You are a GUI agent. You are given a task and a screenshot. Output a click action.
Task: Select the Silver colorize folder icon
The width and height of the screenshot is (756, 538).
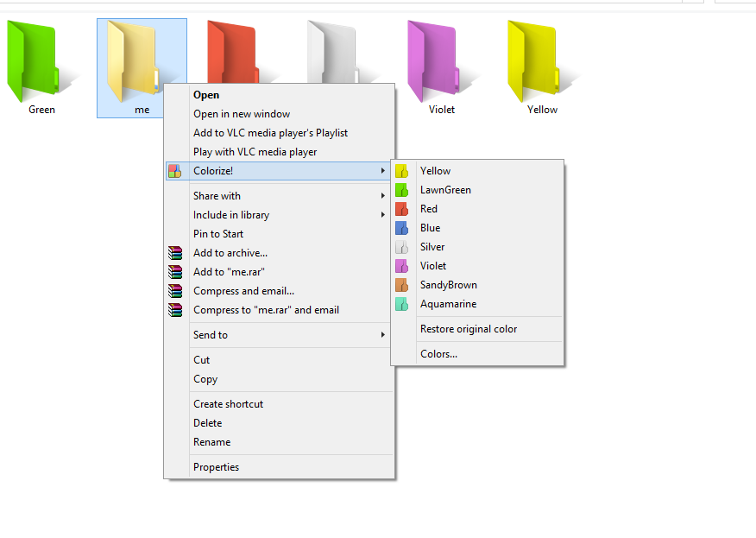coord(402,246)
